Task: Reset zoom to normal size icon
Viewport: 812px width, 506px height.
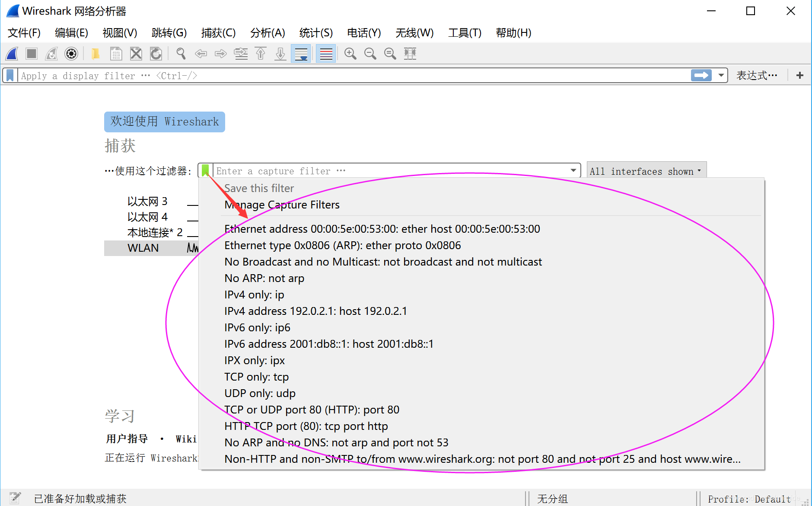Action: click(390, 54)
